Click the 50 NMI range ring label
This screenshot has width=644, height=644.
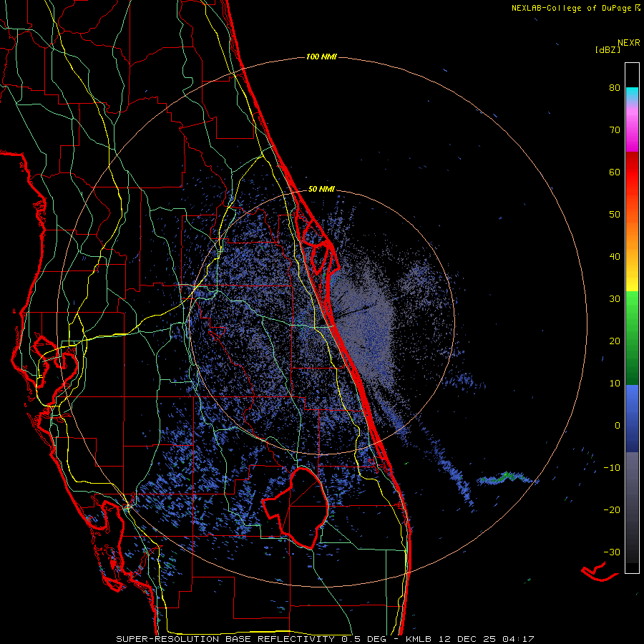pos(321,190)
